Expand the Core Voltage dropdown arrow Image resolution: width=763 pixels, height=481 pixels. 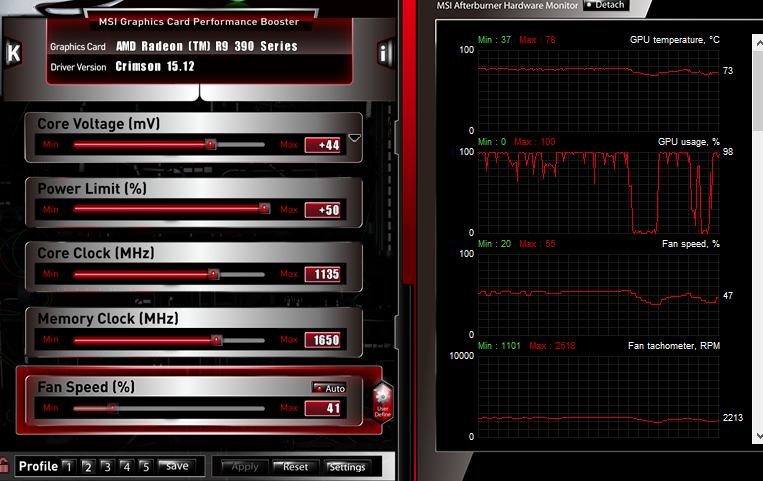pyautogui.click(x=355, y=138)
